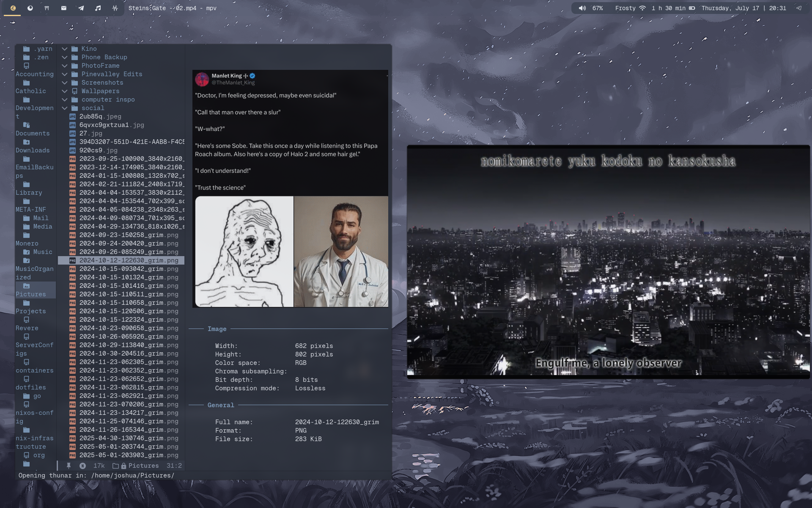Screen dimensions: 812x508
Task: Click the 1 h 30 min battery readout
Action: [x=669, y=8]
